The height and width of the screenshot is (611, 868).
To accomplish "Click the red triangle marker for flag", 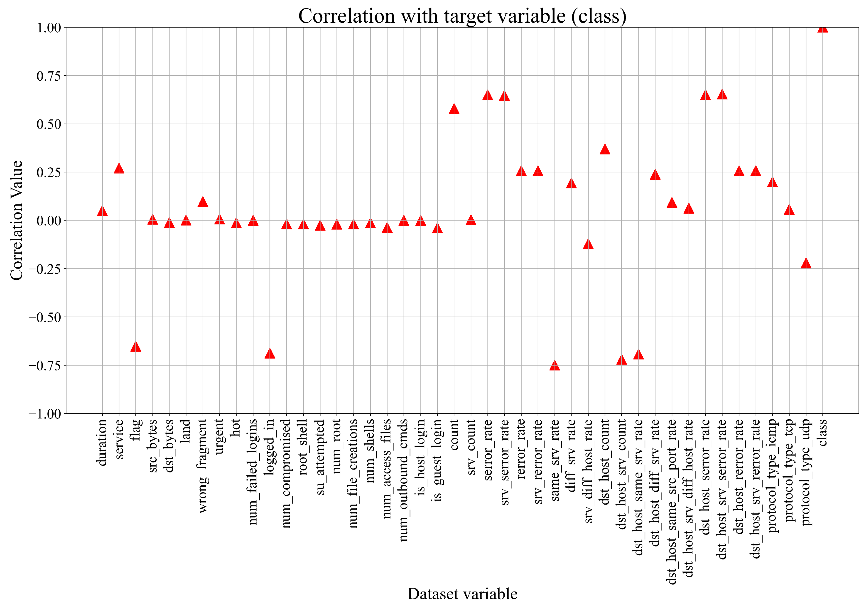I will click(136, 347).
